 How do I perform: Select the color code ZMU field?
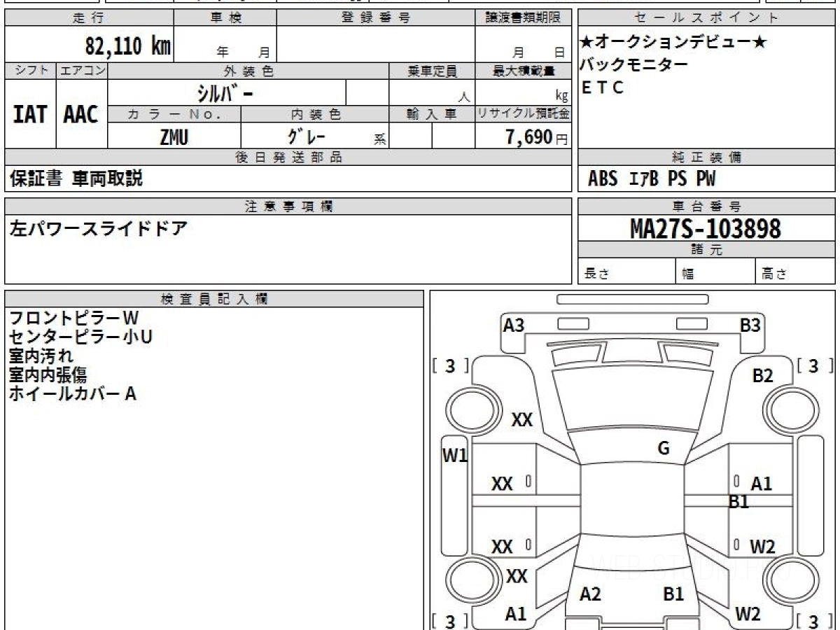pyautogui.click(x=174, y=136)
